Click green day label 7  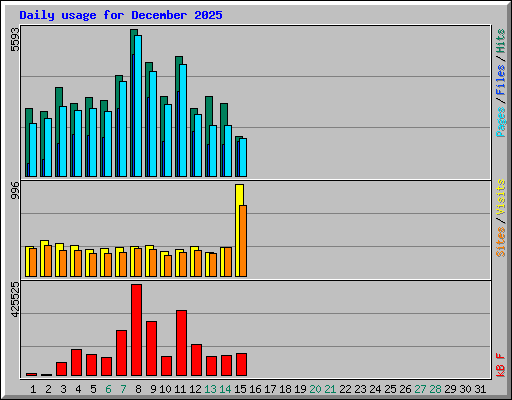coord(123,389)
